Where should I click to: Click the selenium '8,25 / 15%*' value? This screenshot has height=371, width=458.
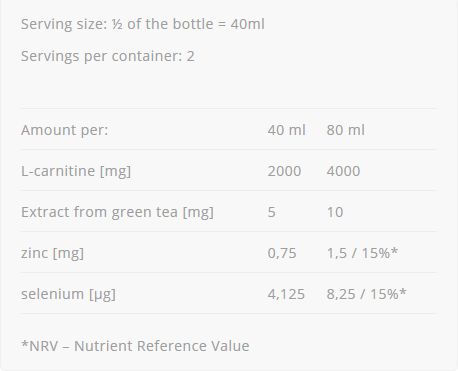[x=367, y=294]
